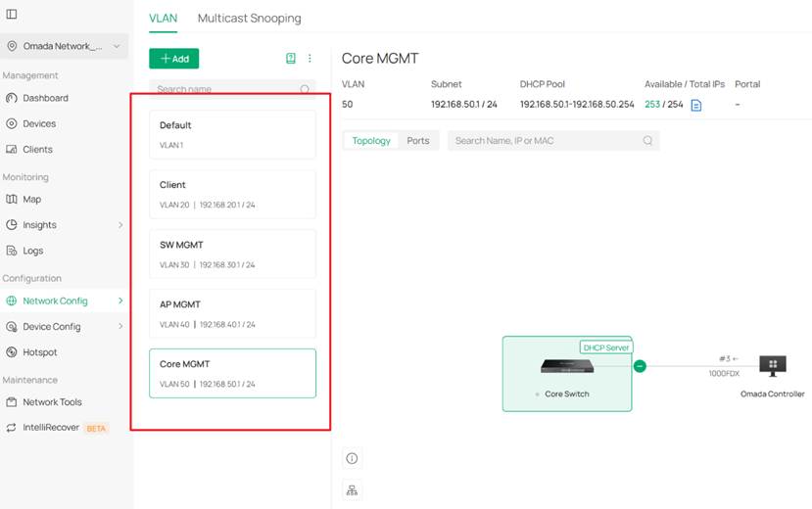Select the SW MGMT VLAN 30 card
This screenshot has width=812, height=509.
[x=232, y=254]
